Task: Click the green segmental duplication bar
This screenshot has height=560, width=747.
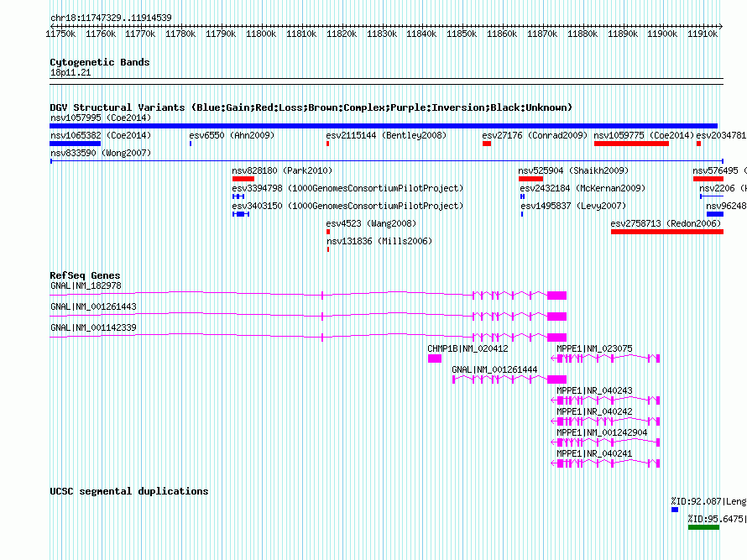Action: click(x=703, y=527)
